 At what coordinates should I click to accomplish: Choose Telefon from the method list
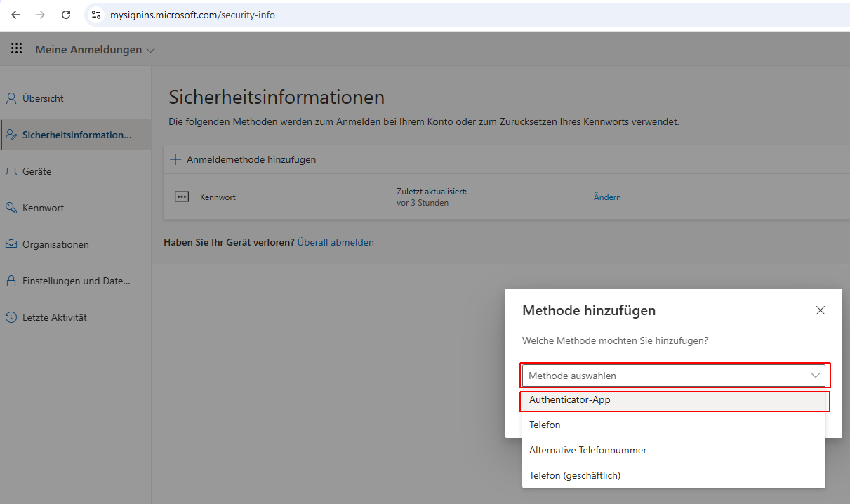674,425
